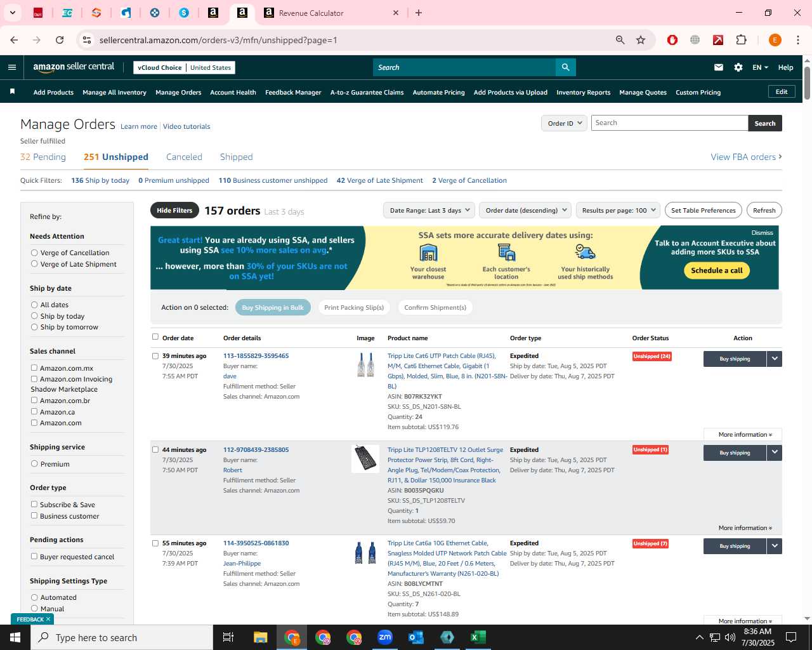Open the Chrome extensions puzzle icon
The image size is (812, 650).
pyautogui.click(x=741, y=40)
